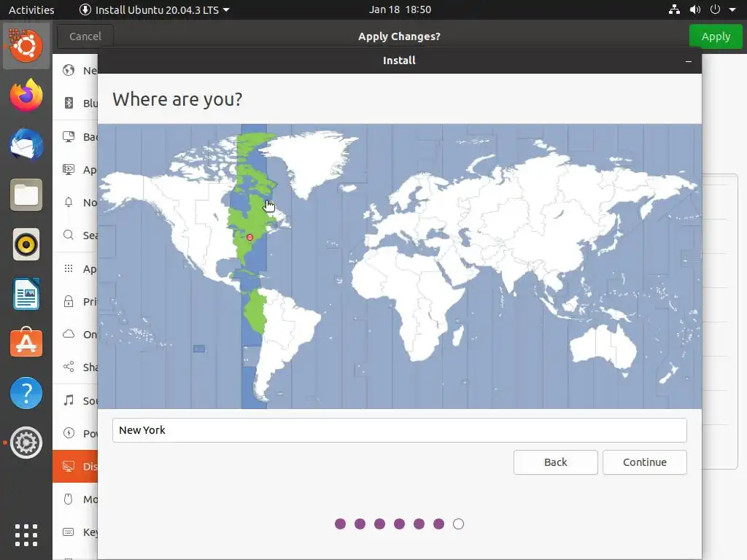
Task: Select the Keyboard icon in Settings sidebar
Action: click(x=69, y=532)
